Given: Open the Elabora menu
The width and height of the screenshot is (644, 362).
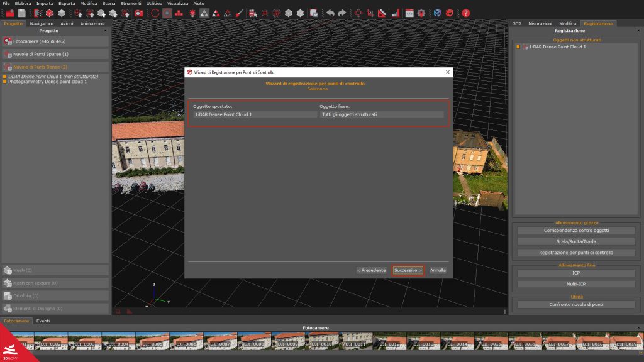Looking at the screenshot, I should coord(23,3).
